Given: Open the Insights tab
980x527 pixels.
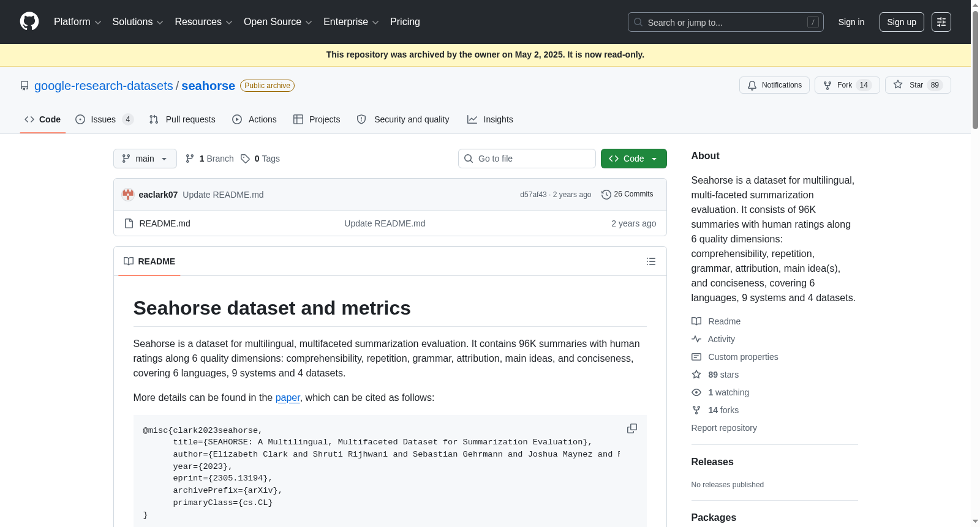Looking at the screenshot, I should pyautogui.click(x=490, y=119).
